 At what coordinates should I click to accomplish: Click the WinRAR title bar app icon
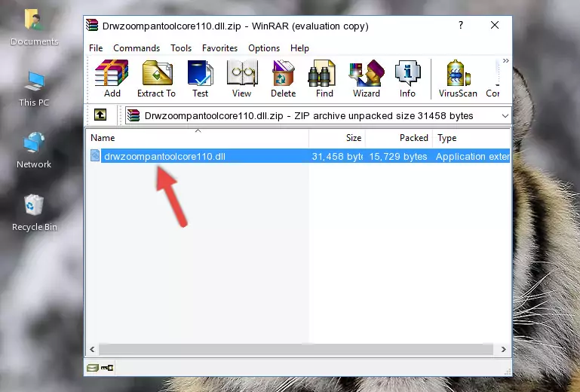coord(92,25)
